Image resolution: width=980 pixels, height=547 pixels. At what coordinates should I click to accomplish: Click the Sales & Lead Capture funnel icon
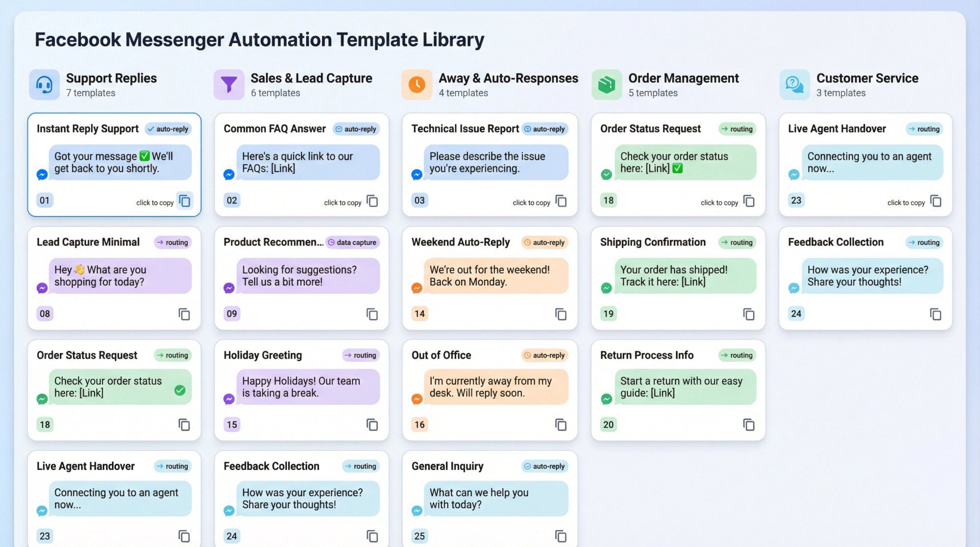pos(229,85)
